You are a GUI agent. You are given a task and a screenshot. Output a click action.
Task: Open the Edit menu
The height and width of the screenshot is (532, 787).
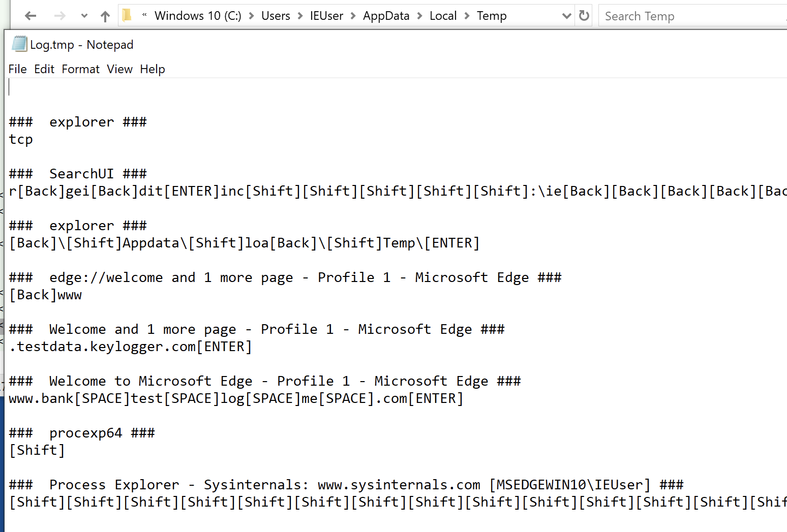[44, 69]
